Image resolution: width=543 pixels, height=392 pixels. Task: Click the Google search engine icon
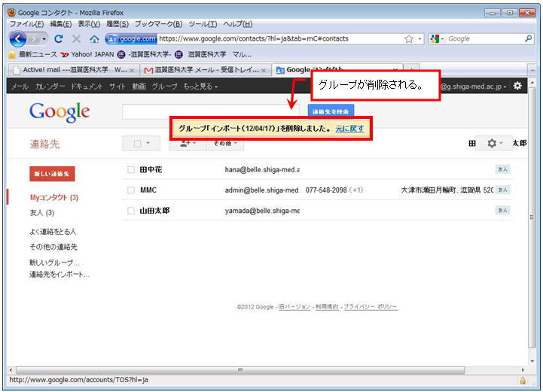[435, 39]
